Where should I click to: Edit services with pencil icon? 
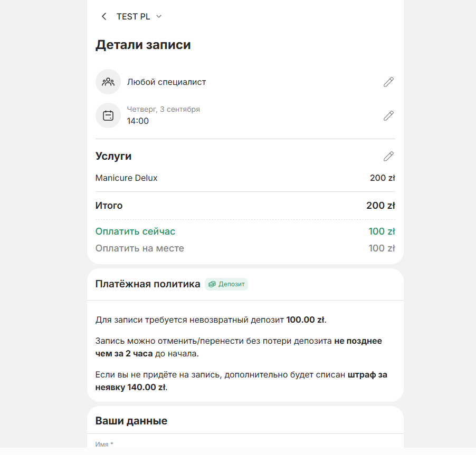[x=388, y=156]
